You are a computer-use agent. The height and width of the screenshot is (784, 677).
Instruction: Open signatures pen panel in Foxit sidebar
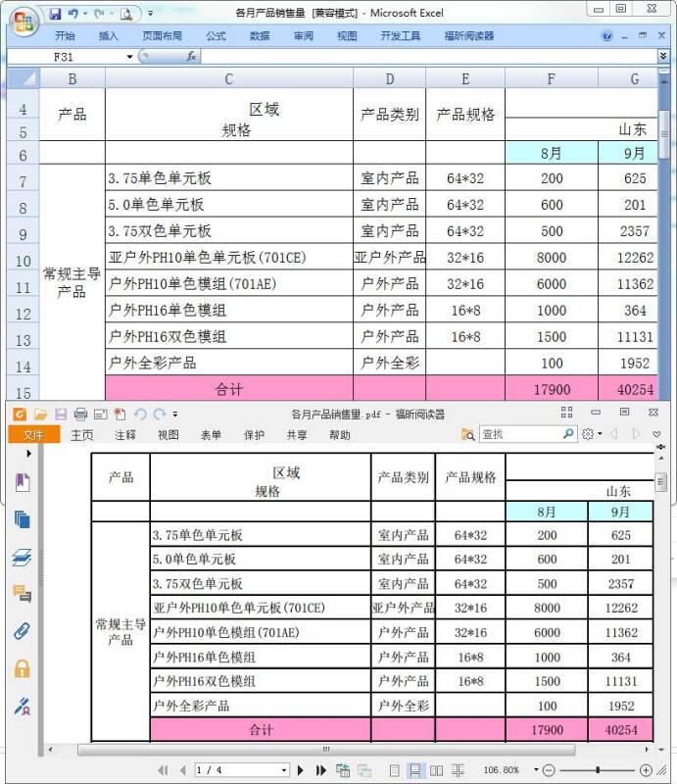click(22, 706)
